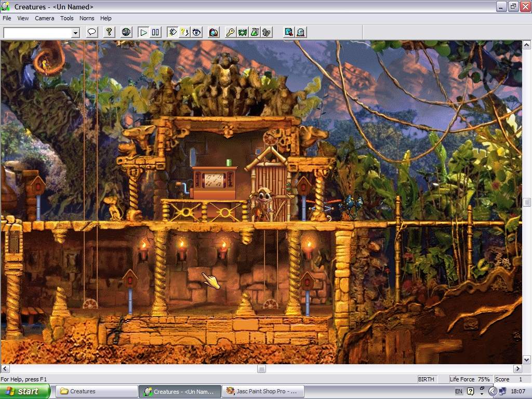Open the male-female gender symbols icon
Screen dimensions: 532x399
[267, 32]
